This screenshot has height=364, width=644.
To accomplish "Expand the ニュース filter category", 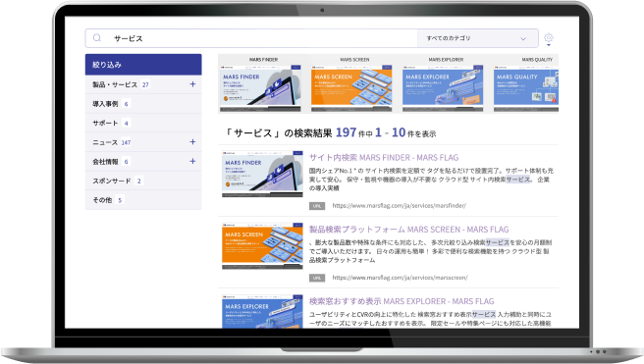I will [x=192, y=142].
